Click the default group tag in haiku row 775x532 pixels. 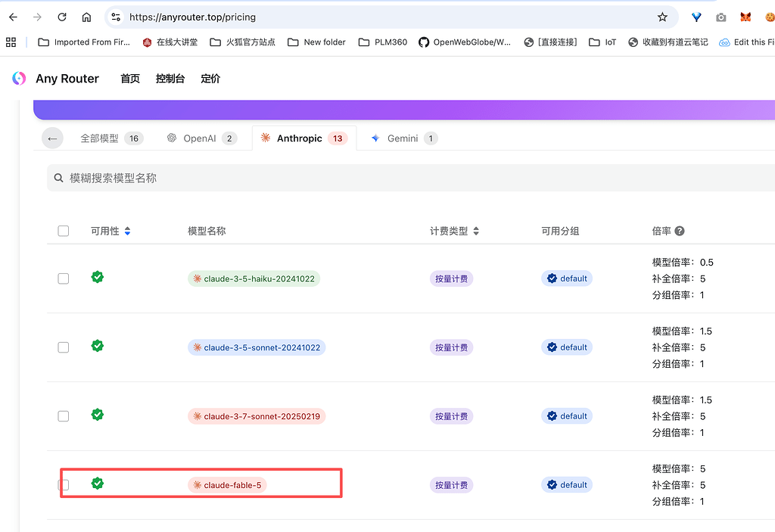point(567,278)
